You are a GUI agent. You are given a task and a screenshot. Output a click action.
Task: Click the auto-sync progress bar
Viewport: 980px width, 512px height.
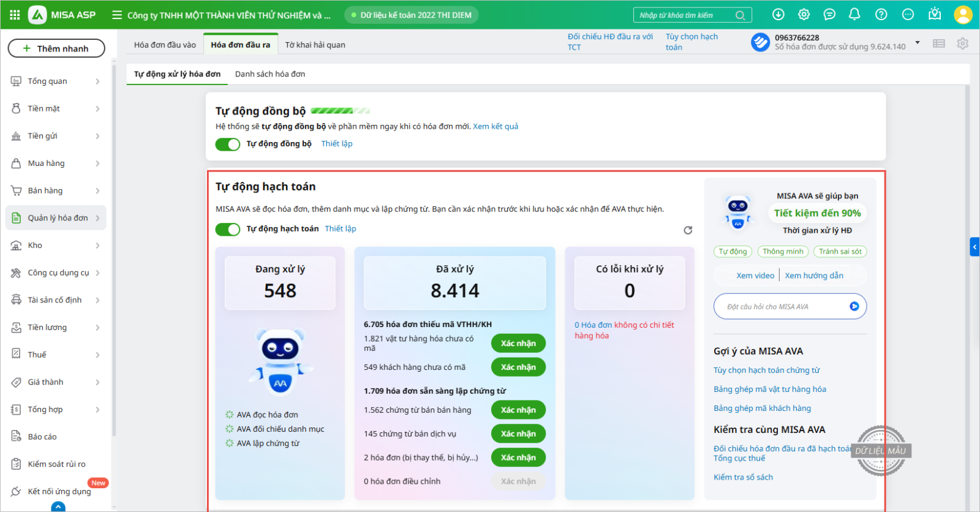pyautogui.click(x=340, y=111)
